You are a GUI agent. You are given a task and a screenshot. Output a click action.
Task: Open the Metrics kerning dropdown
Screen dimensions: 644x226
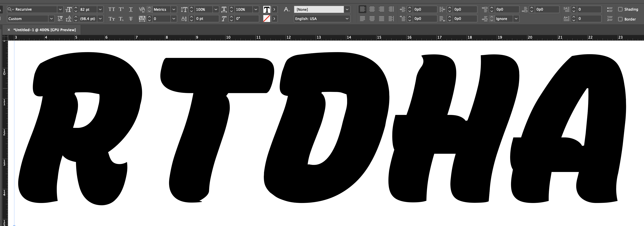click(x=174, y=10)
